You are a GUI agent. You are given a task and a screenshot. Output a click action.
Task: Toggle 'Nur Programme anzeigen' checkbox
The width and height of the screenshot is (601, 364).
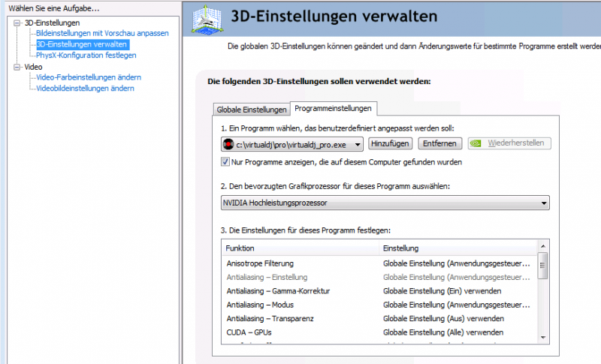pos(225,162)
